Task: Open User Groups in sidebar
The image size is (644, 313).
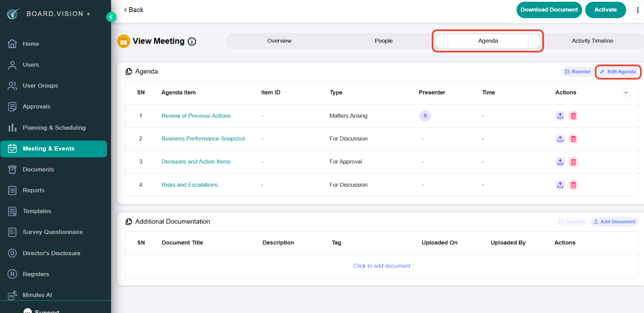Action: tap(40, 86)
